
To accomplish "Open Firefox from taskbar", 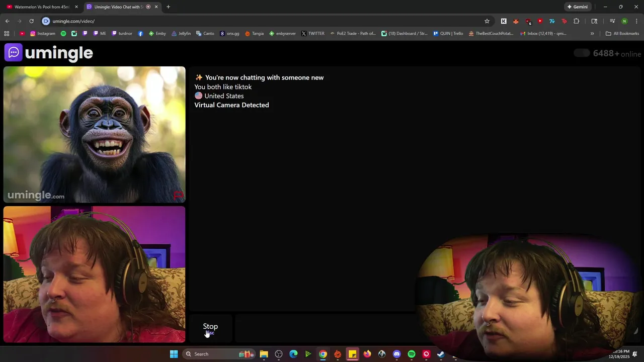I will (x=367, y=354).
